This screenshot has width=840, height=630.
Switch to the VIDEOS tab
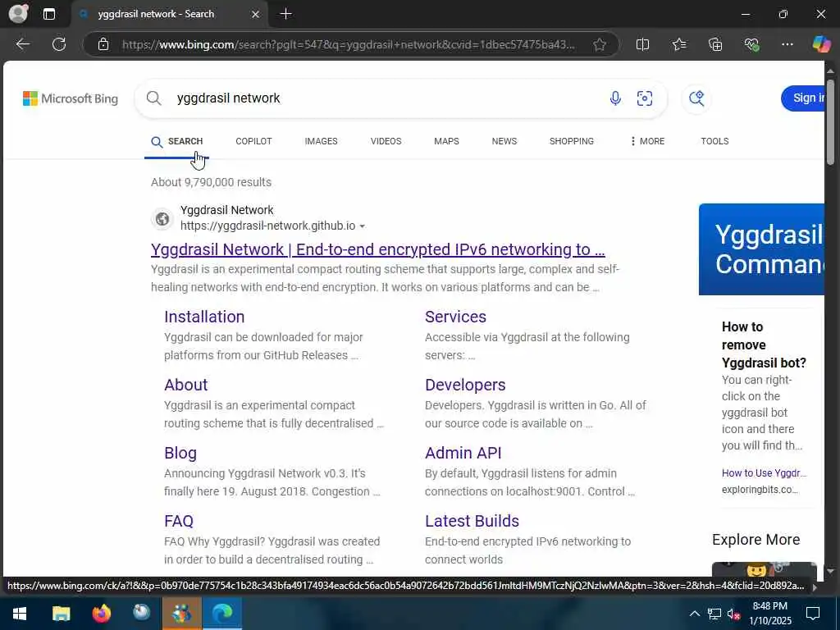[386, 141]
